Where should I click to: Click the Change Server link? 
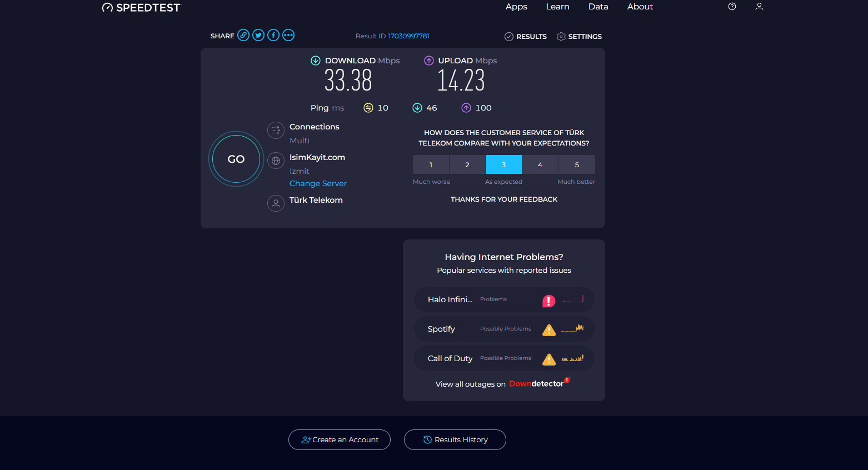(318, 183)
